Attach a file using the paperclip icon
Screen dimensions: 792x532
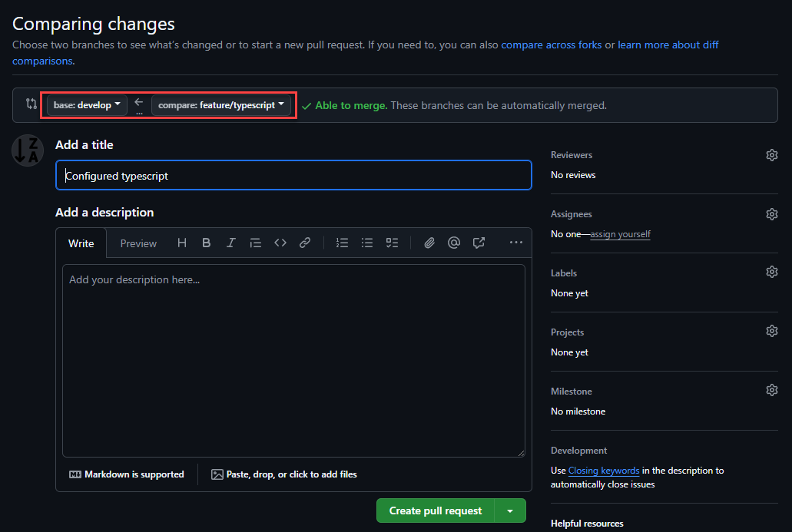429,243
